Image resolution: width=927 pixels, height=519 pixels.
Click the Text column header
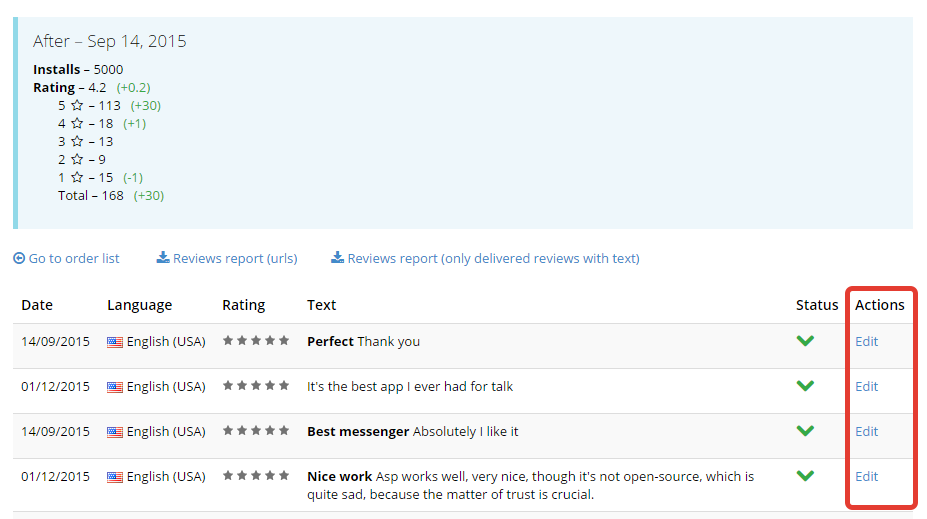pos(322,305)
